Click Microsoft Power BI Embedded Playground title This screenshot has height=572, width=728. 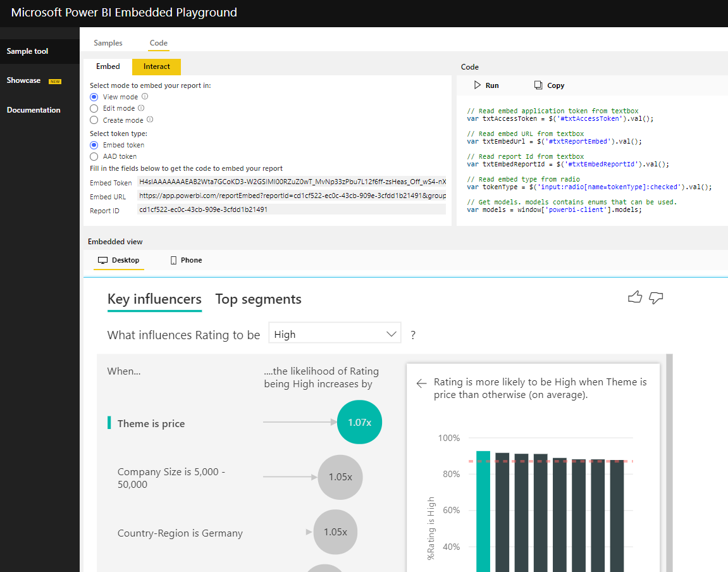coord(124,13)
